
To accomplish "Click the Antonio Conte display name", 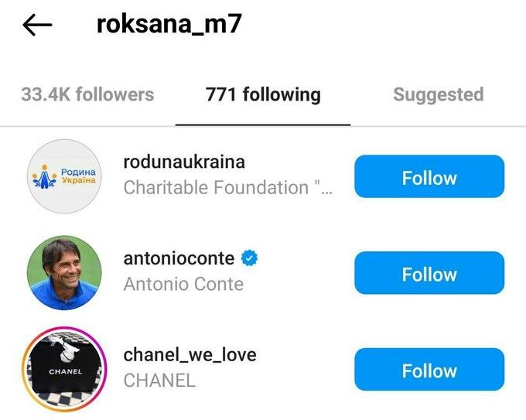I will tap(183, 284).
